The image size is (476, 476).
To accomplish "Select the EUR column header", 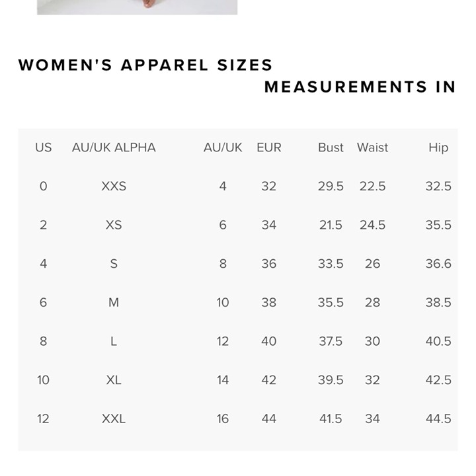I will 269,147.
